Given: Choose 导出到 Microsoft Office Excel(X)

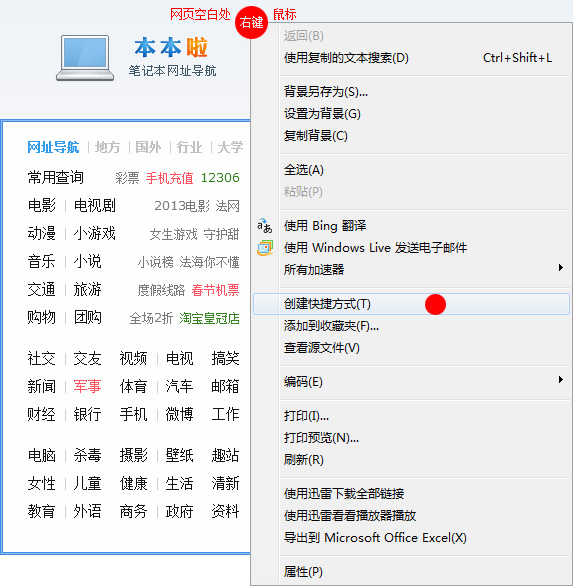Looking at the screenshot, I should (x=411, y=538).
